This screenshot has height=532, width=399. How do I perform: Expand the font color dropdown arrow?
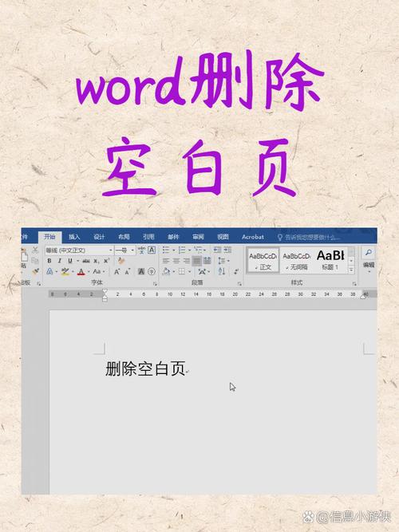(x=89, y=272)
